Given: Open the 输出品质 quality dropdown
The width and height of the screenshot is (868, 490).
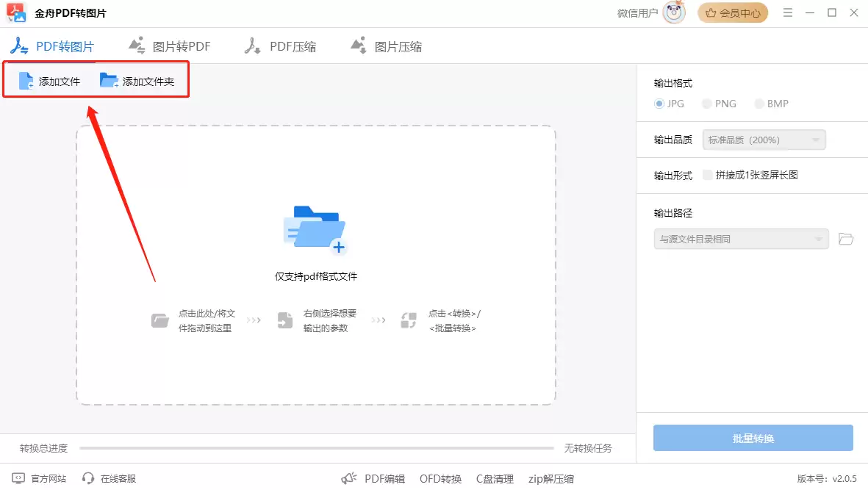Looking at the screenshot, I should [x=762, y=139].
